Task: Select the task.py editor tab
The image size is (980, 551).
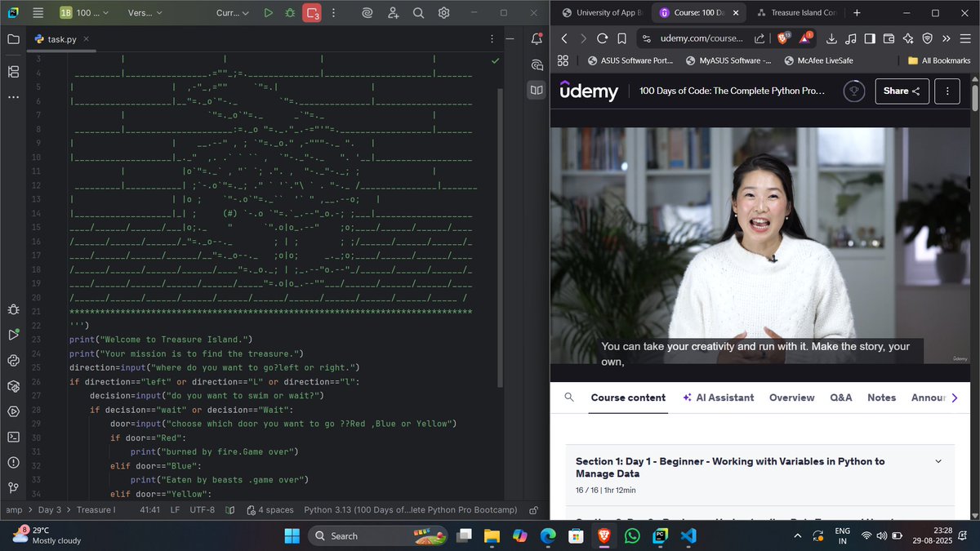Action: pos(60,39)
